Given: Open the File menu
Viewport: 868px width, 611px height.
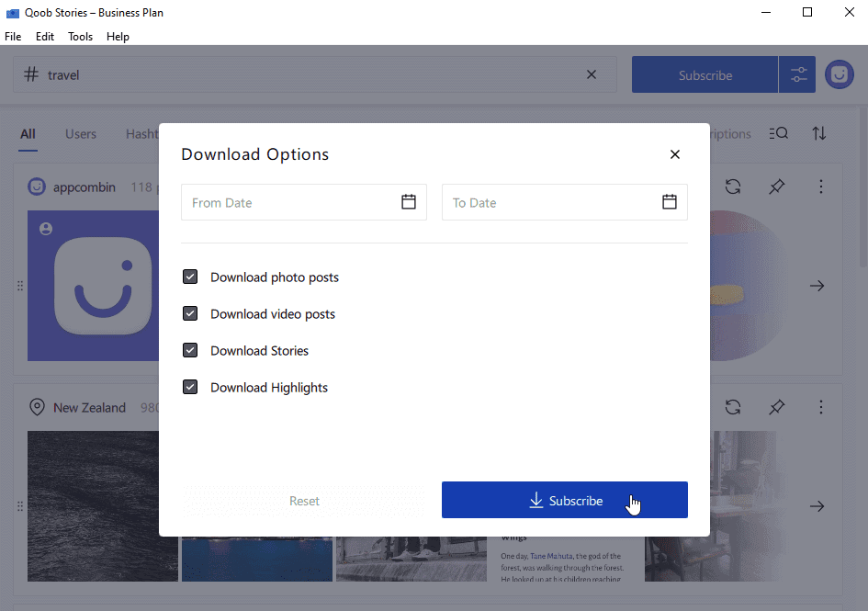Looking at the screenshot, I should [13, 37].
